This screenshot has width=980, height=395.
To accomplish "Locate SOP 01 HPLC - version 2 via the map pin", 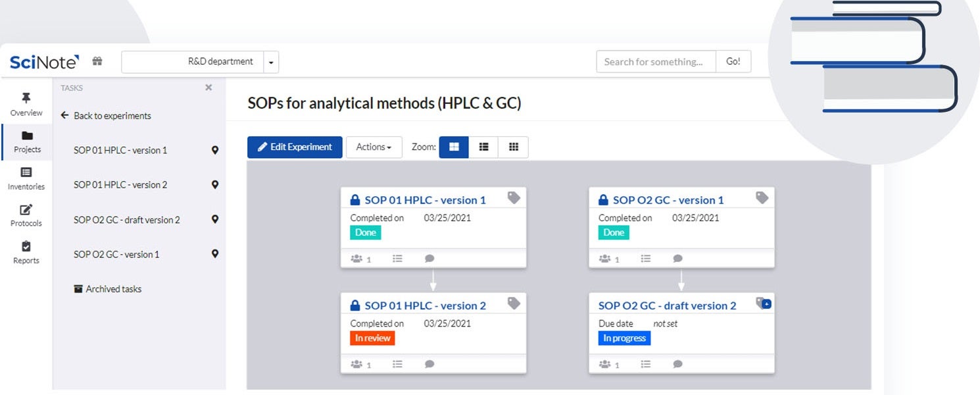I will [214, 185].
